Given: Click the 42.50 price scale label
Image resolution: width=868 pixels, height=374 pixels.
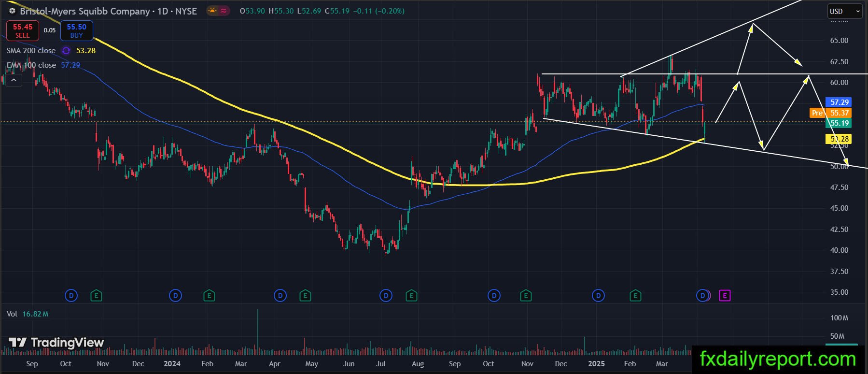Looking at the screenshot, I should [x=839, y=230].
